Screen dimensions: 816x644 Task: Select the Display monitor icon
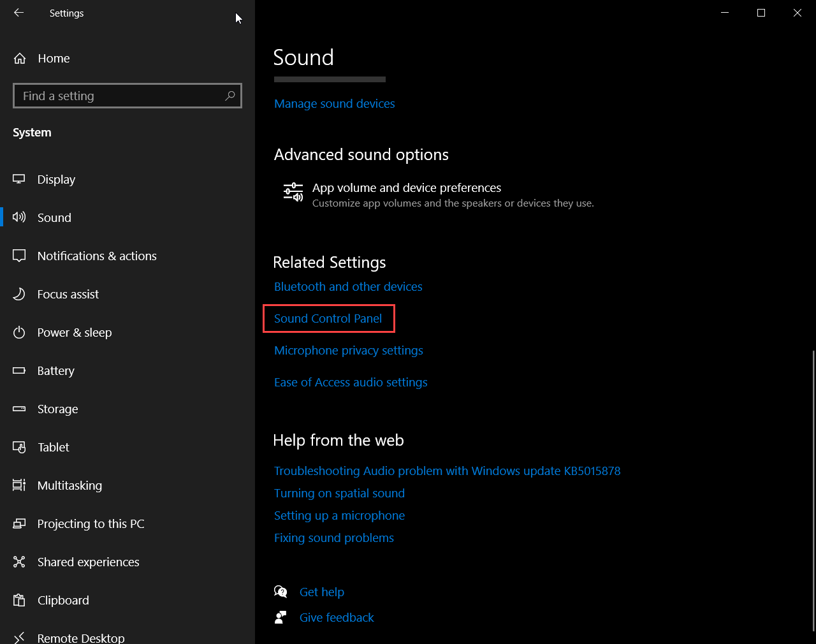pos(19,179)
